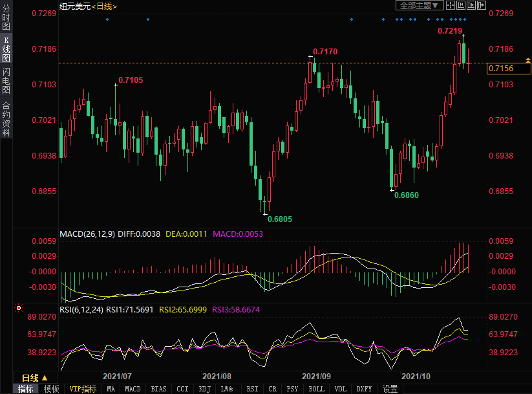Click the crosshair cursor icon in top toolbar
532x394 pixels.
click(x=450, y=5)
